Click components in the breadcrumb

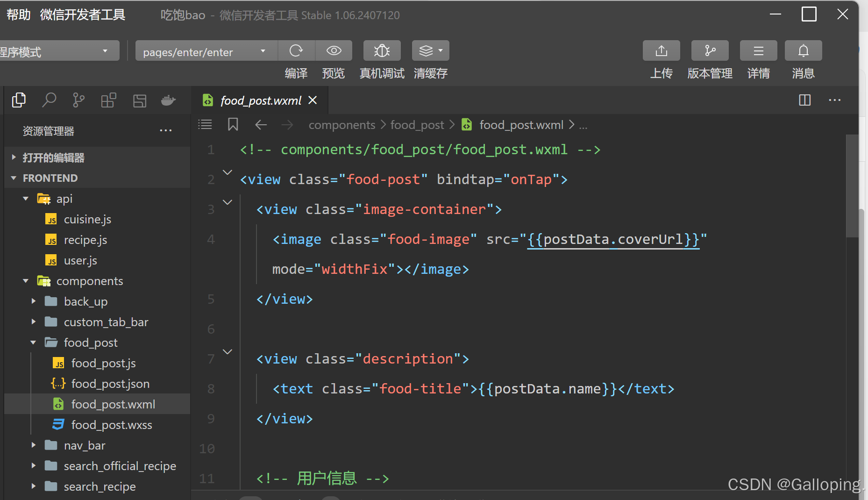pyautogui.click(x=342, y=125)
